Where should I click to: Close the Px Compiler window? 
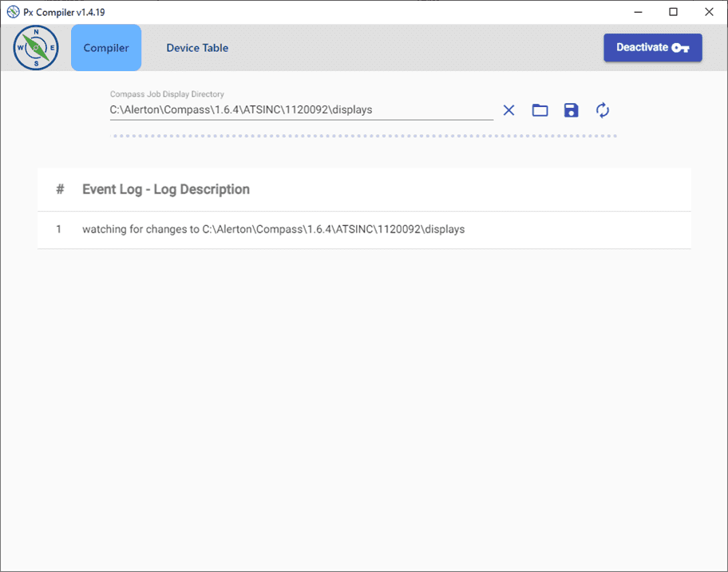(x=709, y=12)
